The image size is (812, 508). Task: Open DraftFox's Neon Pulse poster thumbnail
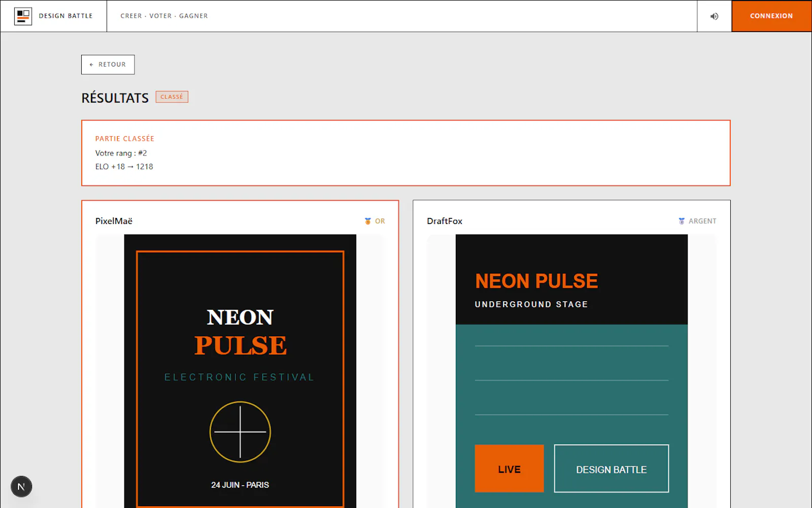(x=571, y=371)
